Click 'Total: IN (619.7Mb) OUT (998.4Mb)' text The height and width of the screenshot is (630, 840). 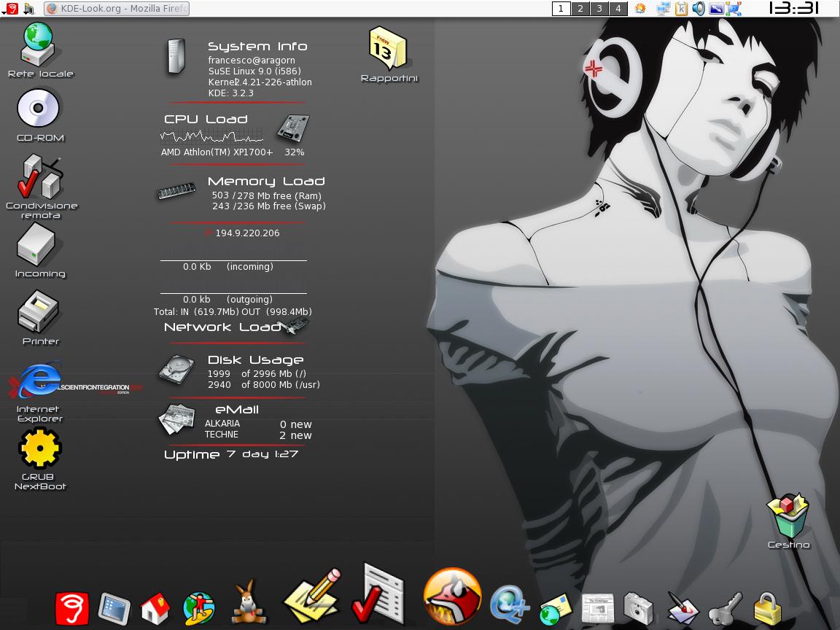tap(233, 312)
